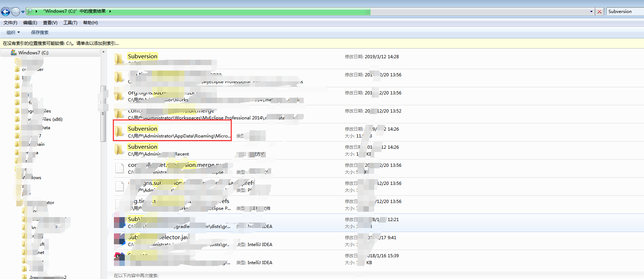Screen dimensions: 644x279
Task: Click the Subversion search box
Action: point(625,12)
